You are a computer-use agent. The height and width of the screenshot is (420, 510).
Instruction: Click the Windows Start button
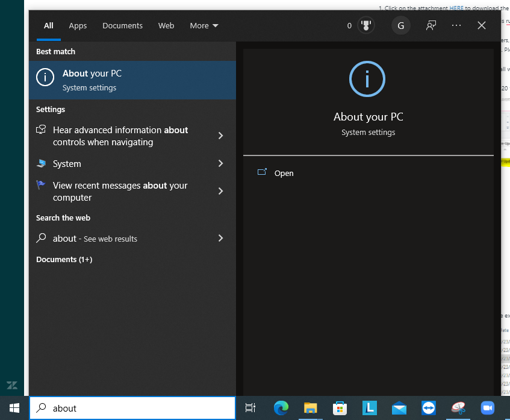coord(13,408)
